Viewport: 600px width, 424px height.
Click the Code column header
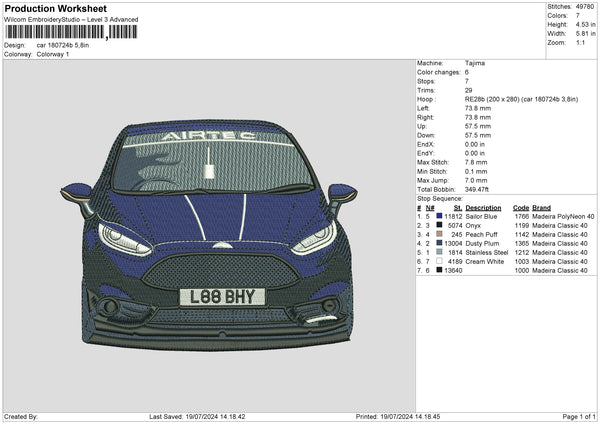[x=521, y=207]
